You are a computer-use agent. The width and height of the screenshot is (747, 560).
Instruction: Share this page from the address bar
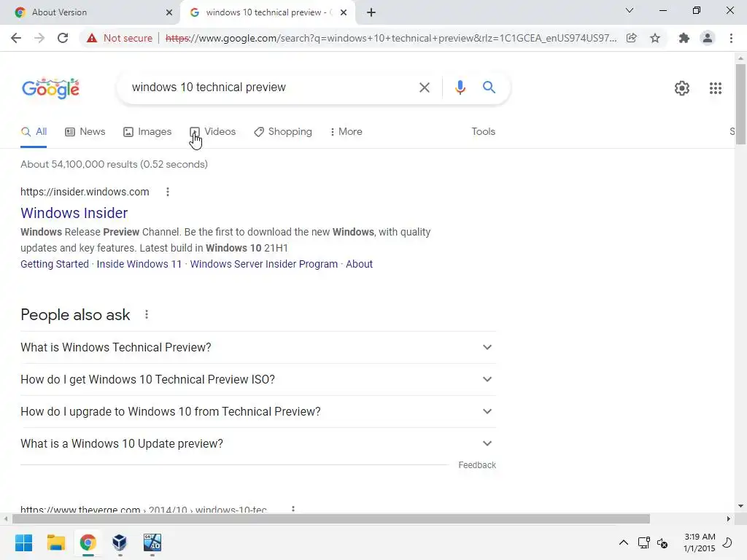point(631,38)
